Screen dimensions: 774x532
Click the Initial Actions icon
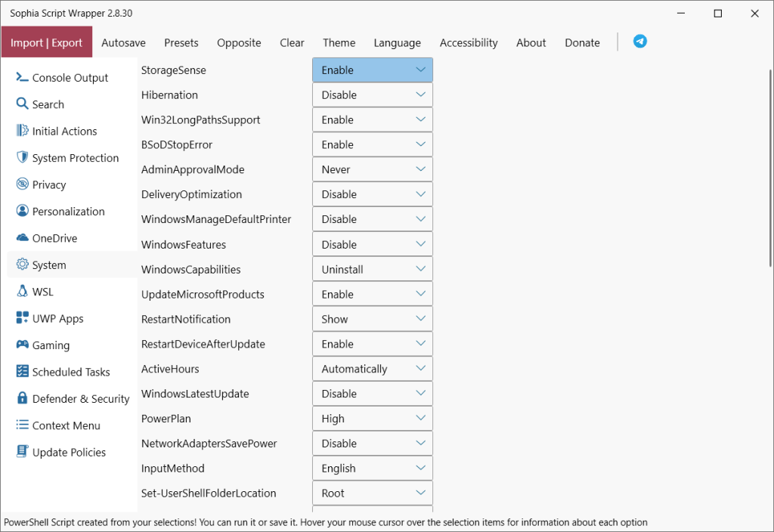(22, 130)
